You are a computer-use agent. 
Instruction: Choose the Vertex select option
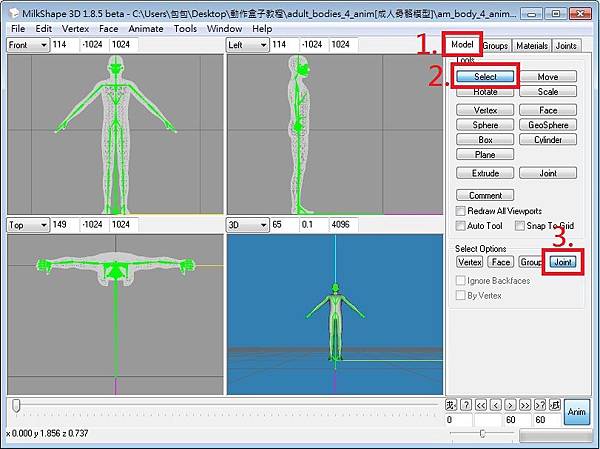tap(470, 262)
